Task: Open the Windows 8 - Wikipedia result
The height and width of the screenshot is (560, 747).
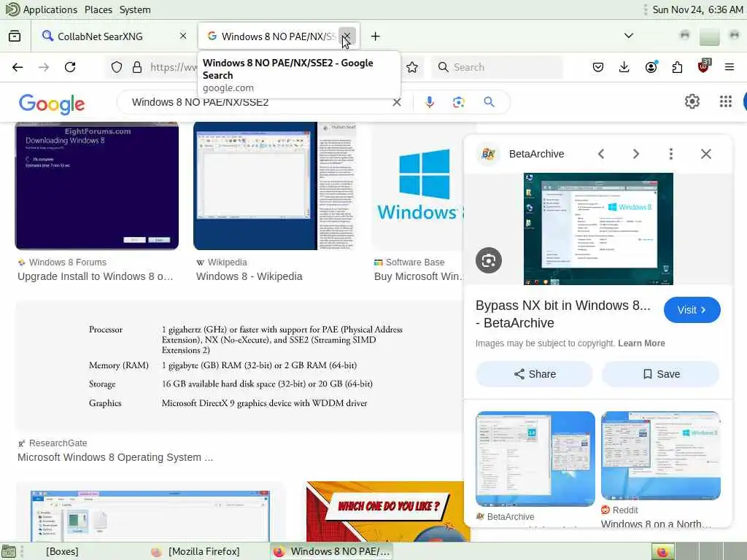Action: pos(249,276)
